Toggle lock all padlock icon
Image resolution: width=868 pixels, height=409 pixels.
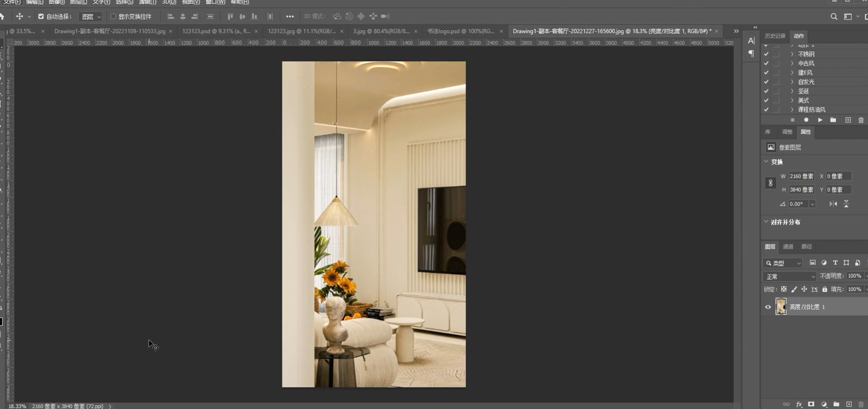[x=825, y=289]
